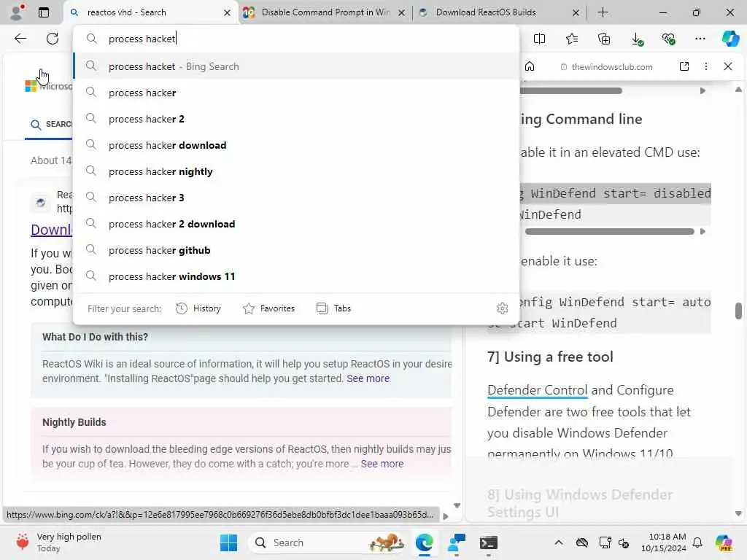Select 'process hacket - Bing Search' suggestion
The image size is (747, 560).
[296, 66]
